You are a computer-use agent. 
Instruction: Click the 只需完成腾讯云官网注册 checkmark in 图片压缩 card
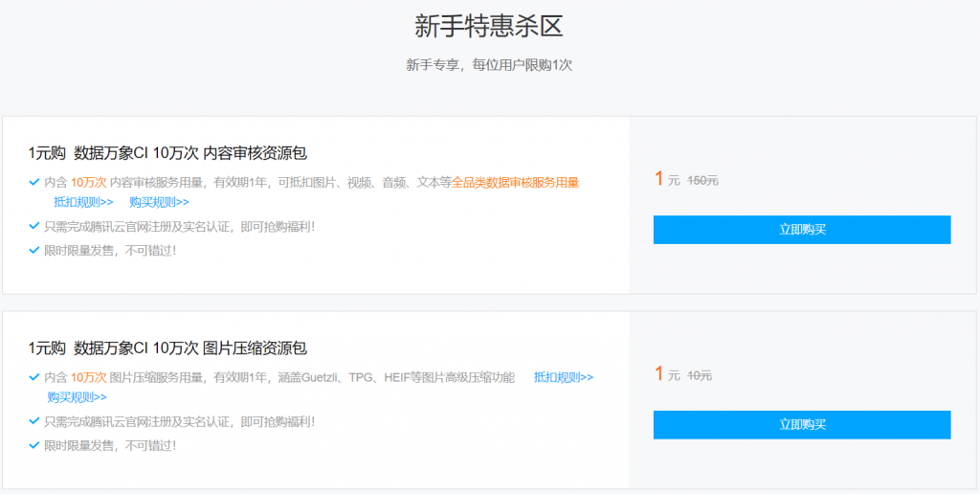tap(34, 421)
